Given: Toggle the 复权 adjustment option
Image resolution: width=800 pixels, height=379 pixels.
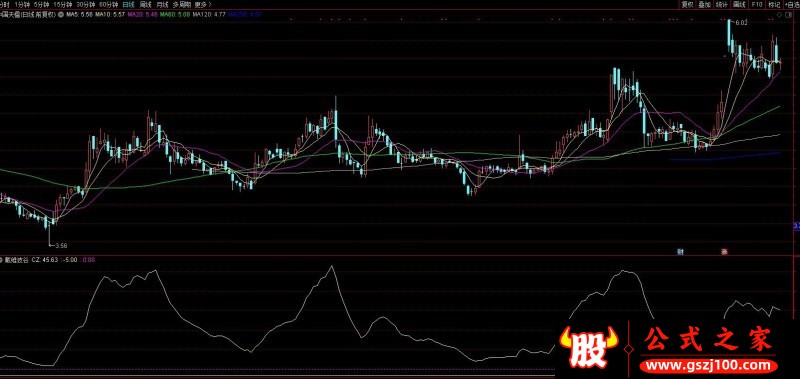Looking at the screenshot, I should click(x=688, y=5).
